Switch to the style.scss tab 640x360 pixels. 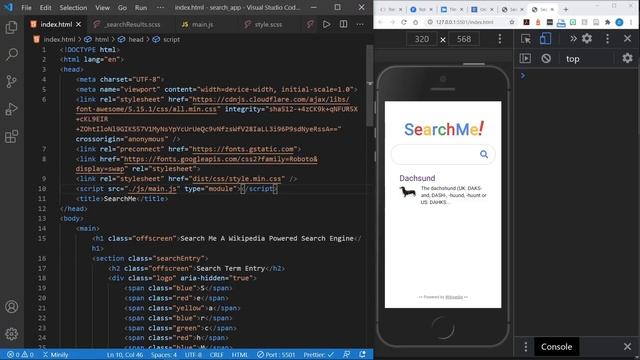(263, 24)
